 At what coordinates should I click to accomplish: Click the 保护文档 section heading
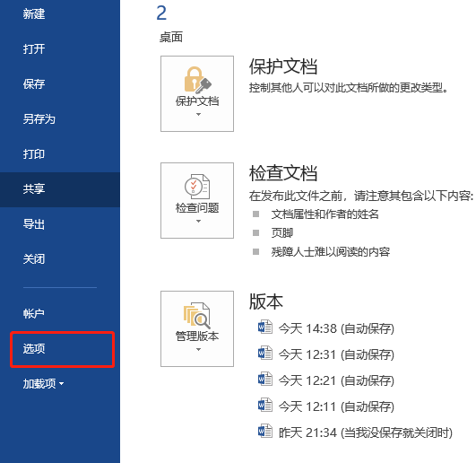283,66
